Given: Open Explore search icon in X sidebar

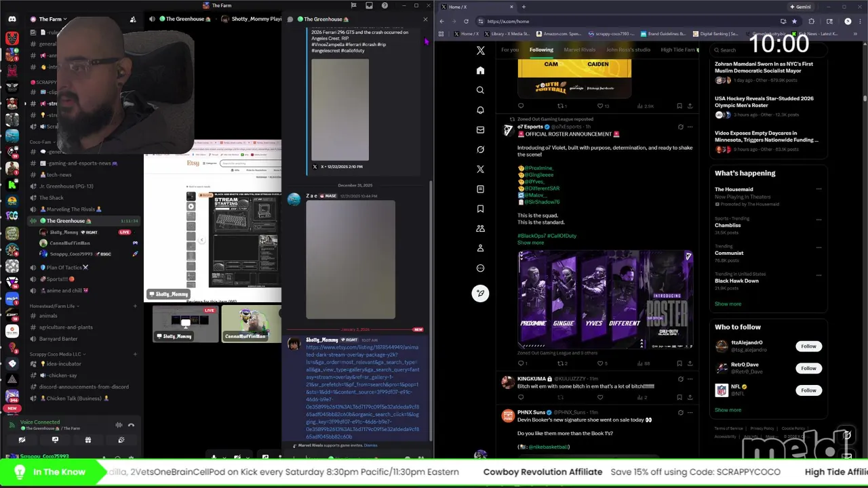Looking at the screenshot, I should 480,90.
